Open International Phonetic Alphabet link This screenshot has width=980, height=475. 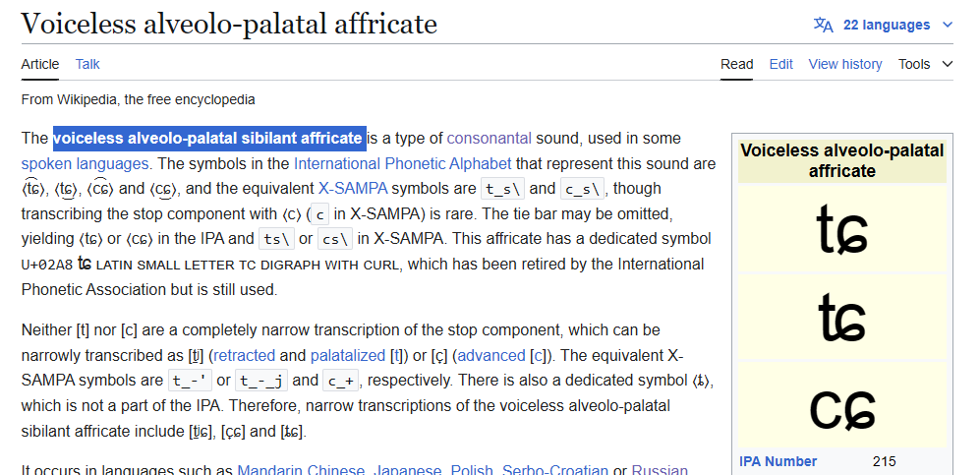[402, 164]
